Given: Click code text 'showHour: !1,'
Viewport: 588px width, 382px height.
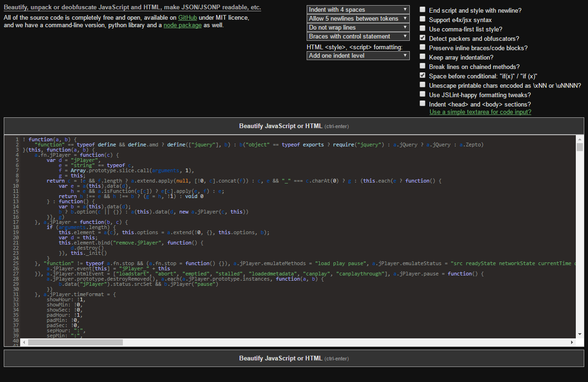Looking at the screenshot, I should pos(66,299).
